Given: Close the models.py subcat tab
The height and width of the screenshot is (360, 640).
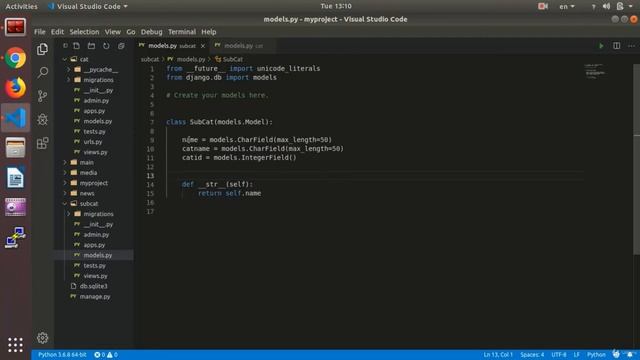Looking at the screenshot, I should click(203, 46).
